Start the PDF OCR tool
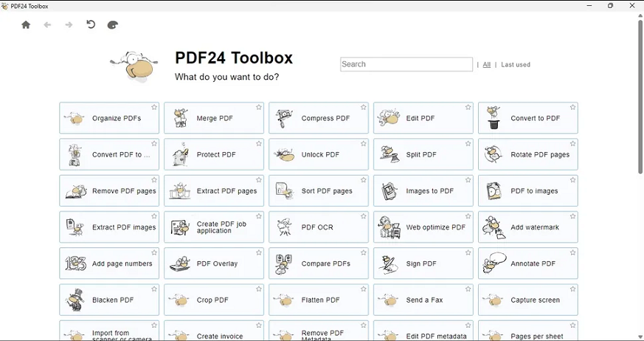This screenshot has height=341, width=644. [x=319, y=227]
